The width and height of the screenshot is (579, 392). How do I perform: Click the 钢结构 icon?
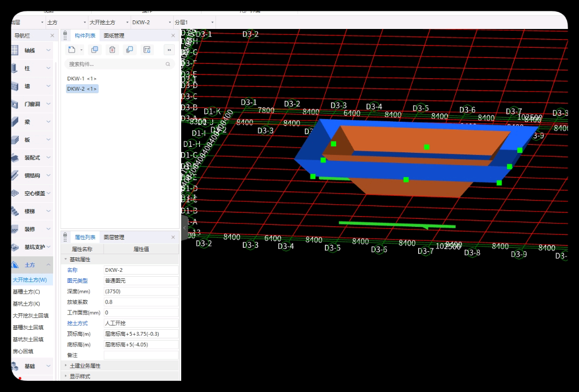point(15,175)
